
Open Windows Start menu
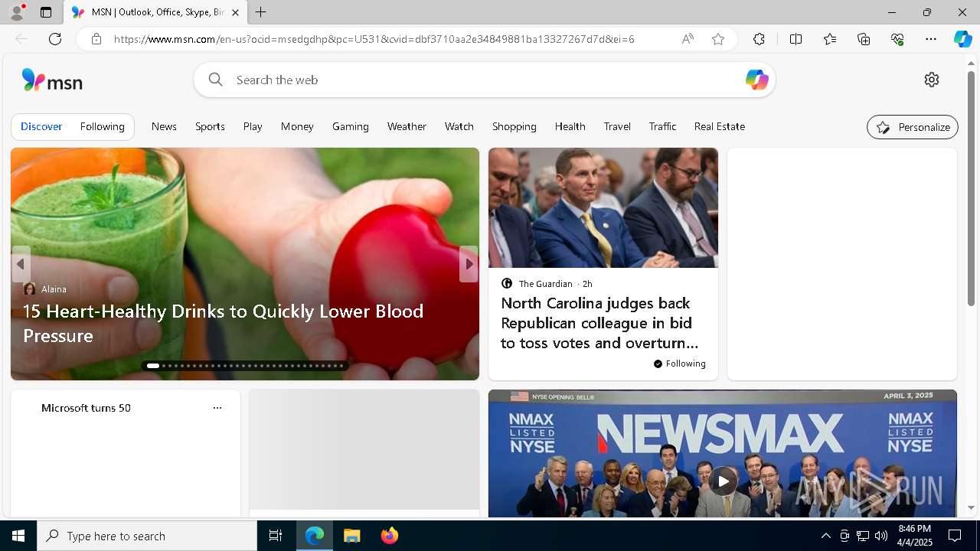[x=18, y=536]
